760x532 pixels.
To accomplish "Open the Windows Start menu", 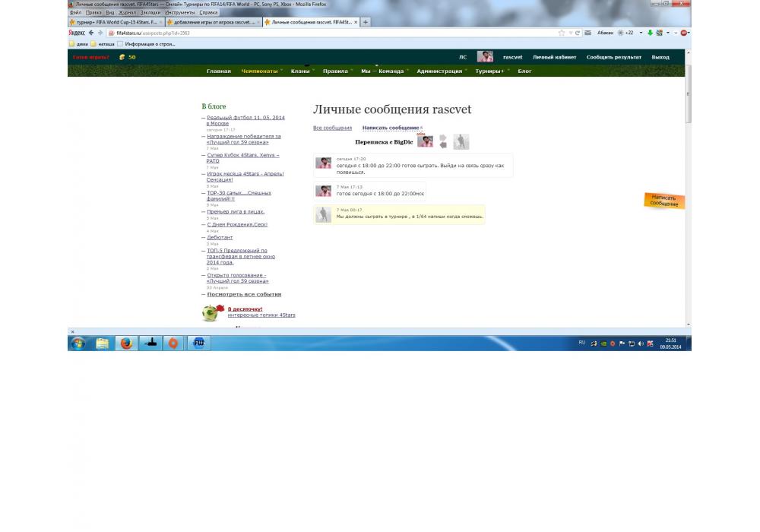I will [x=78, y=343].
